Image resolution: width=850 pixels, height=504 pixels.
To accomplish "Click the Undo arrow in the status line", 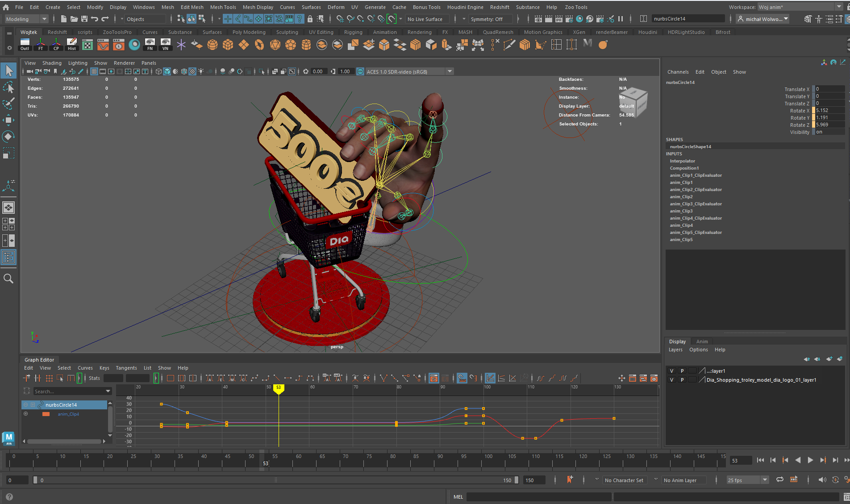I will tap(95, 19).
